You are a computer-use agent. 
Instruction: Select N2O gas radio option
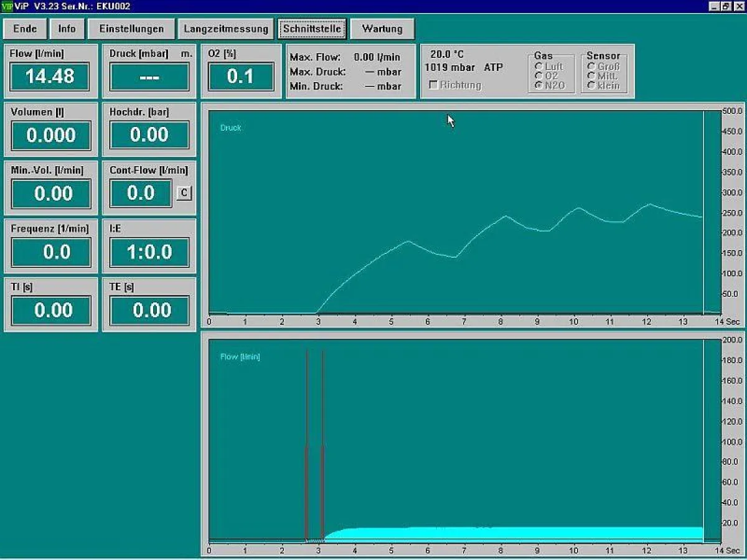539,85
